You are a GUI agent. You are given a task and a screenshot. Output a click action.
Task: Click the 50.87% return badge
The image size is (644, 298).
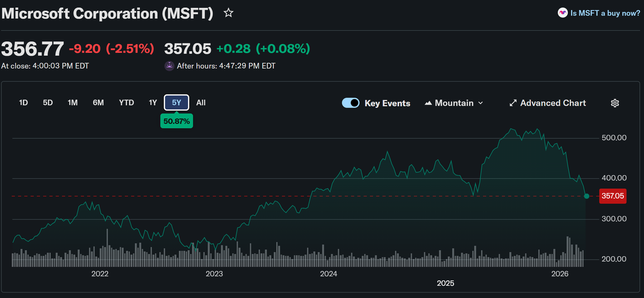click(177, 121)
